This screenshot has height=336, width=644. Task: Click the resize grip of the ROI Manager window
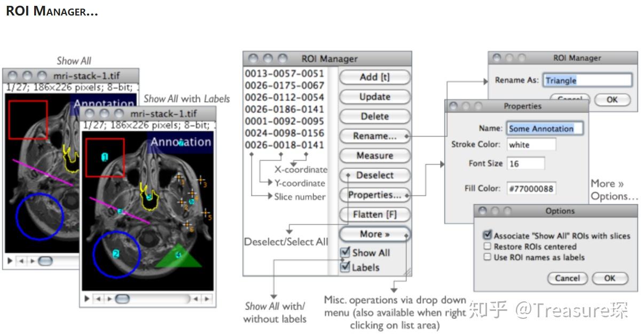coord(407,272)
